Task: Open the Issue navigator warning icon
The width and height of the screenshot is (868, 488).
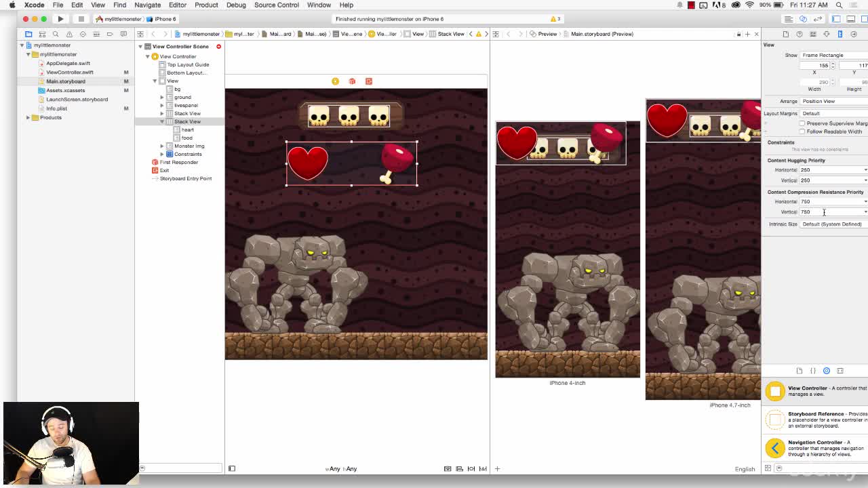Action: pos(69,34)
